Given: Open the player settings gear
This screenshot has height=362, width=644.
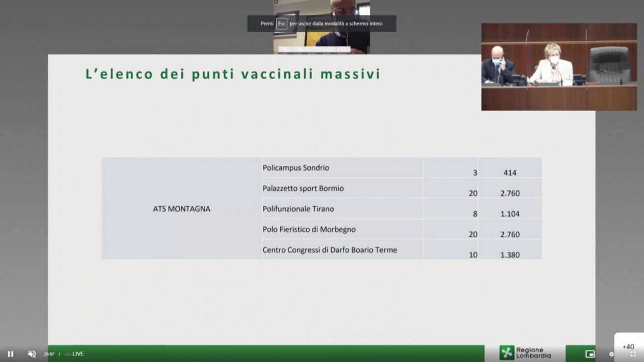Looking at the screenshot, I should (611, 354).
